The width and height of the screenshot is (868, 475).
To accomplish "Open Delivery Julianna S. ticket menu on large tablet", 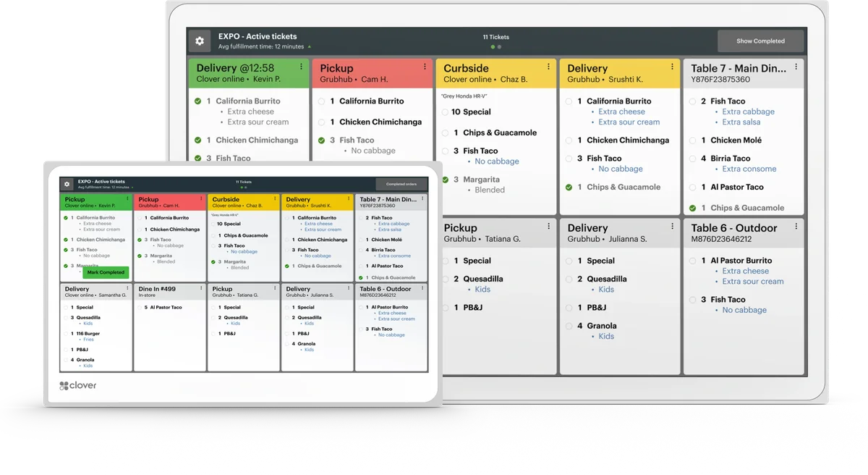I will click(x=672, y=227).
